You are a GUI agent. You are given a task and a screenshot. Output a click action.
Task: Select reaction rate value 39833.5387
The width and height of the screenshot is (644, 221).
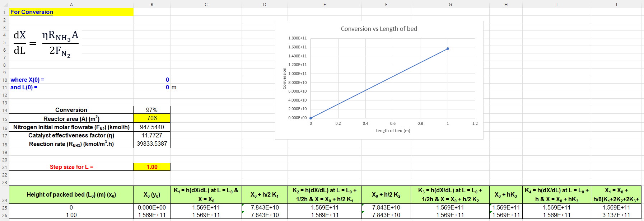click(152, 144)
